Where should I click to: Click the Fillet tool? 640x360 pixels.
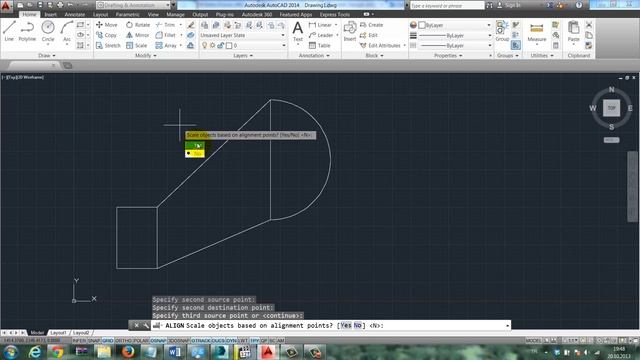point(166,35)
